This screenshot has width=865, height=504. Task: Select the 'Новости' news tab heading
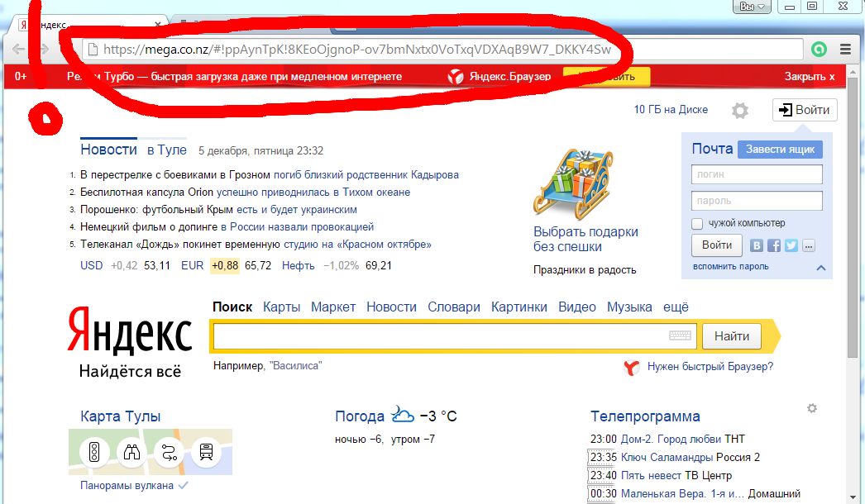tap(108, 150)
